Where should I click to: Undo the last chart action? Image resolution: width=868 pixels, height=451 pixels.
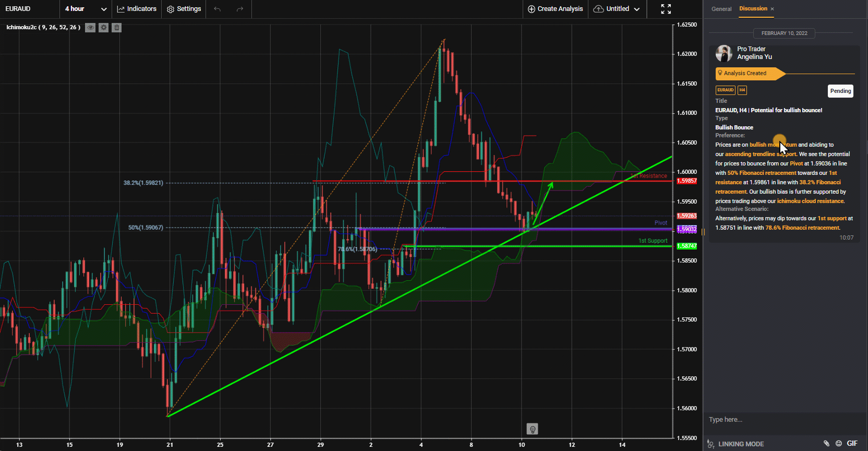218,9
